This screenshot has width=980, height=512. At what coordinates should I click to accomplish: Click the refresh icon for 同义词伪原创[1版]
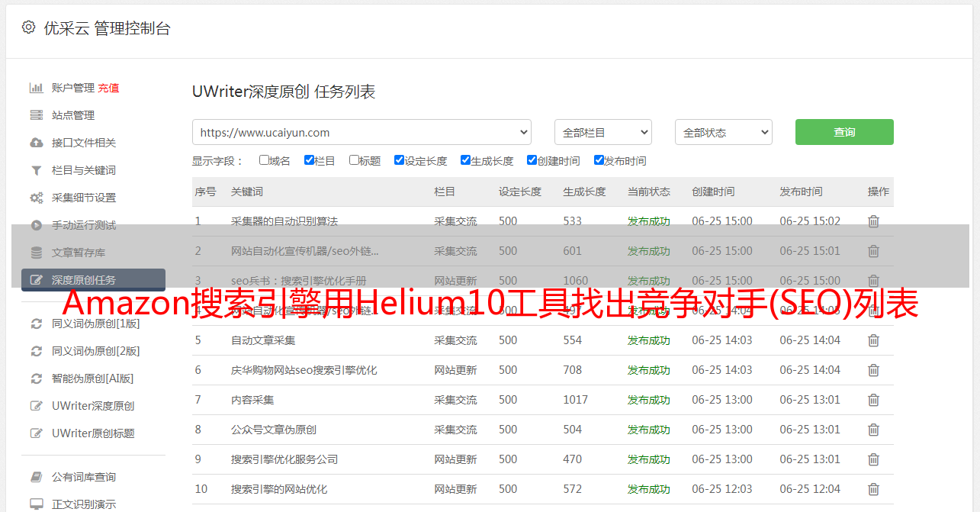pos(36,324)
